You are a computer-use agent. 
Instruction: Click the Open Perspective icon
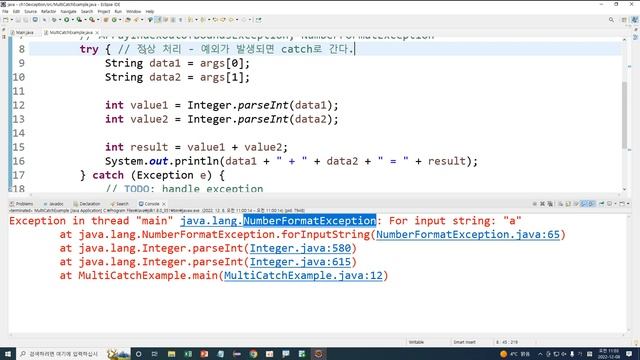point(624,20)
